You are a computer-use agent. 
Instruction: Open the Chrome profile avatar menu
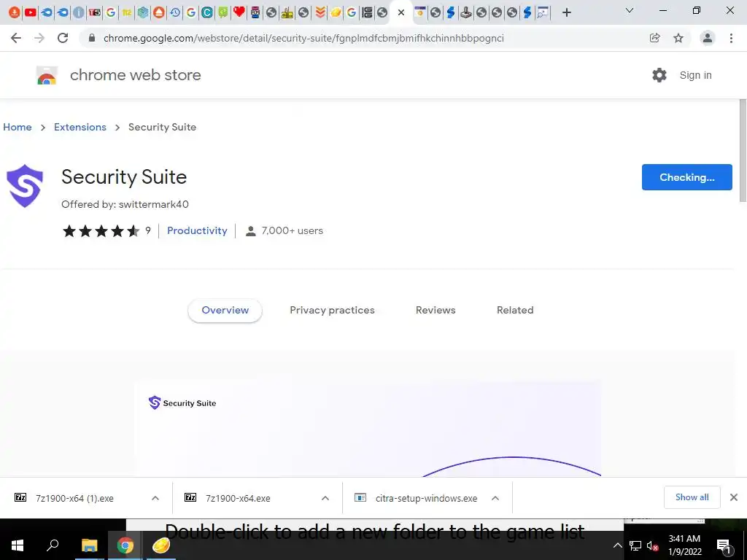(x=708, y=38)
